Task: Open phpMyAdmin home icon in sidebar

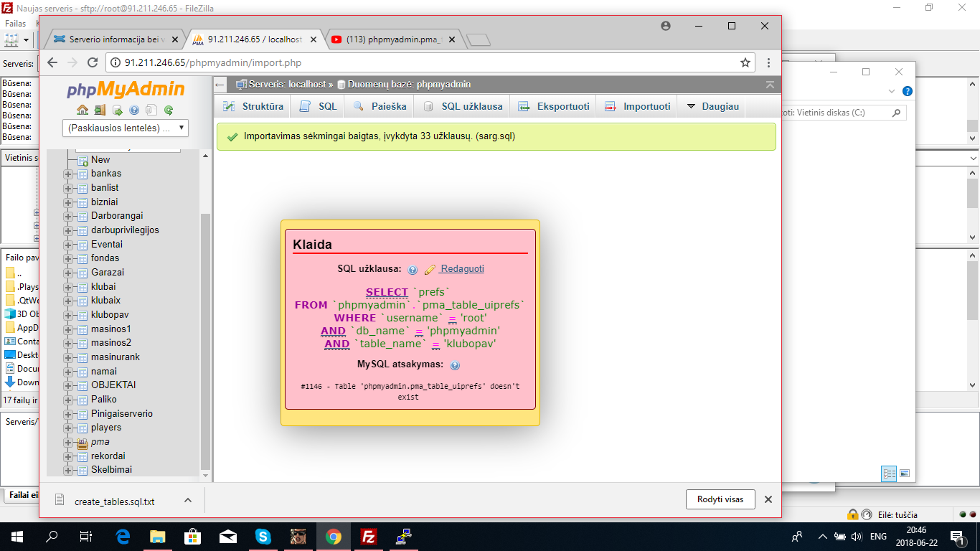Action: (83, 110)
